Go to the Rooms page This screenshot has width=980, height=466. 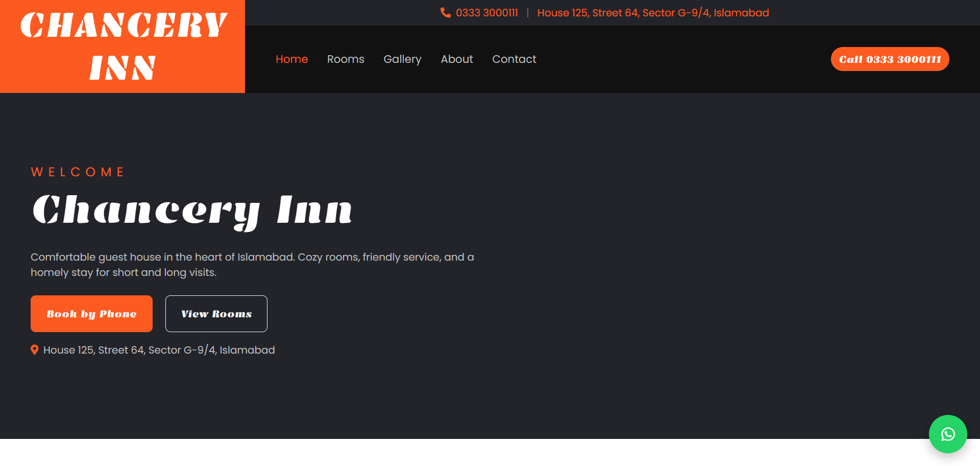[x=346, y=59]
